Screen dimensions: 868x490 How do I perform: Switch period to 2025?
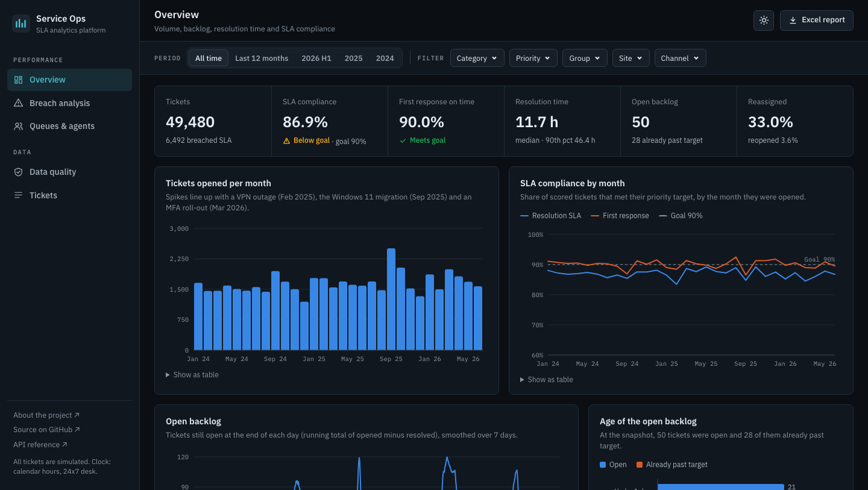(x=354, y=58)
